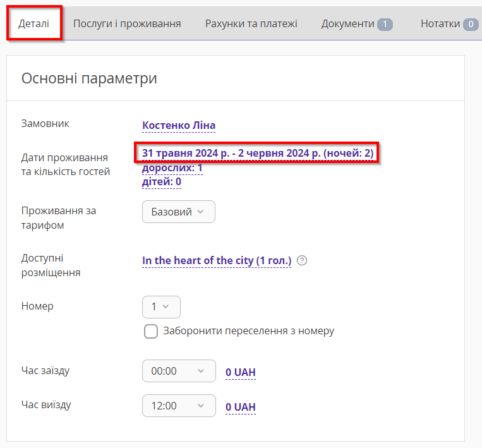Expand the Базовий tariff dropdown

179,212
